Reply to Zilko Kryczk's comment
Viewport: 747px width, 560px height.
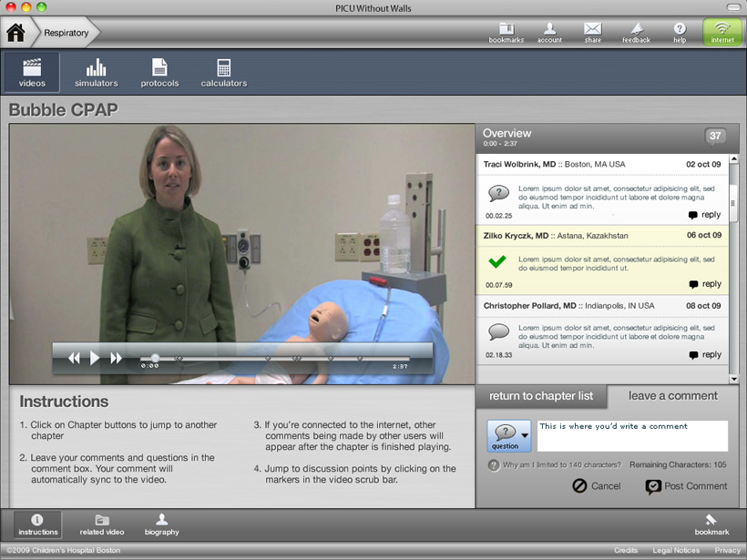coord(705,284)
